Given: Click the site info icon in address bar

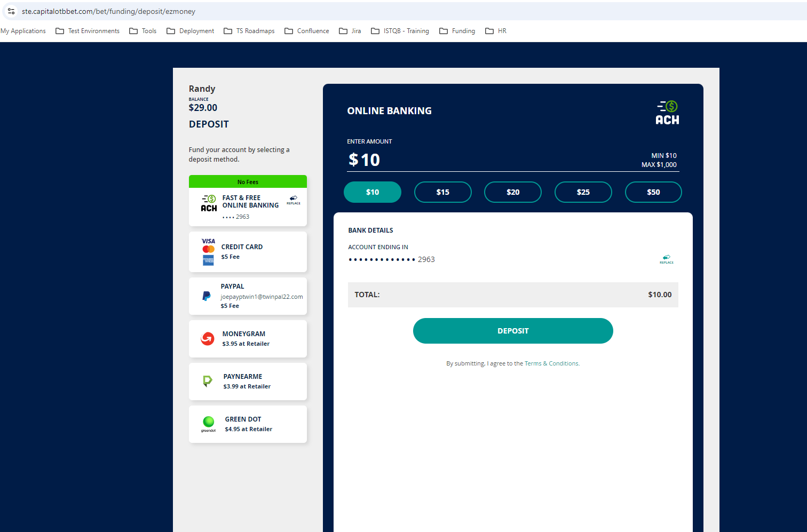Looking at the screenshot, I should coord(11,11).
